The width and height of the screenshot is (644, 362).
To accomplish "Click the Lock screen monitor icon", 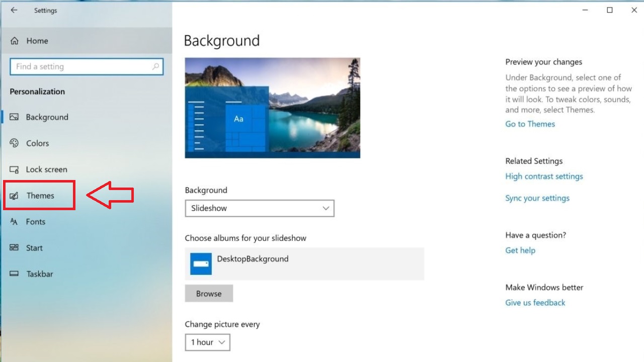I will tap(14, 169).
